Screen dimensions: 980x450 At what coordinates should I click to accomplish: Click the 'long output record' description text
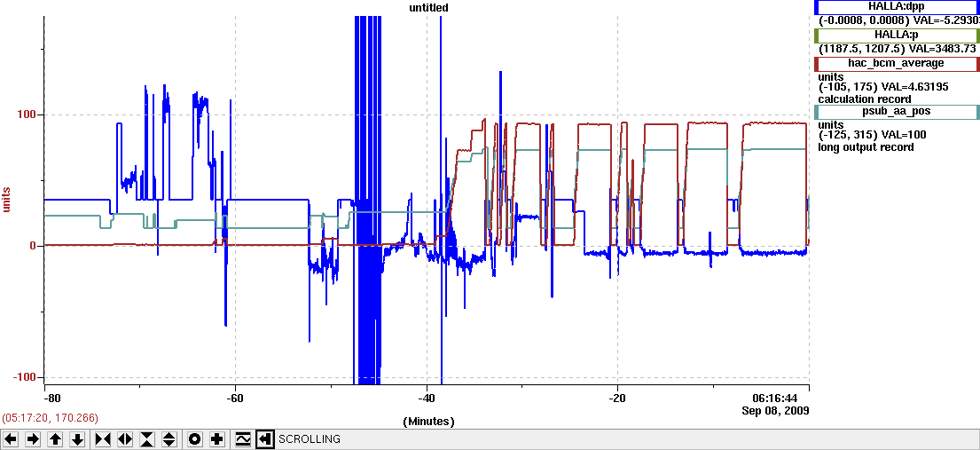[x=866, y=147]
